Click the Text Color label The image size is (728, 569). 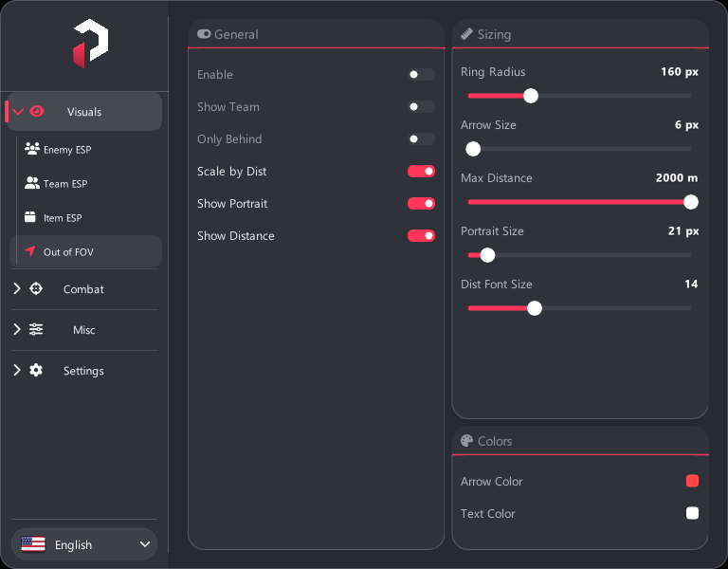coord(487,513)
